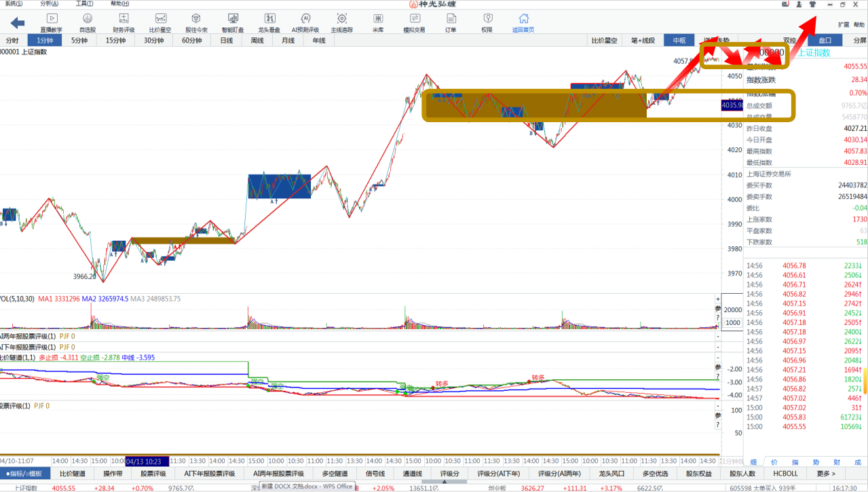Toggle the 中枢 overlay button
The image size is (868, 492).
tap(679, 41)
